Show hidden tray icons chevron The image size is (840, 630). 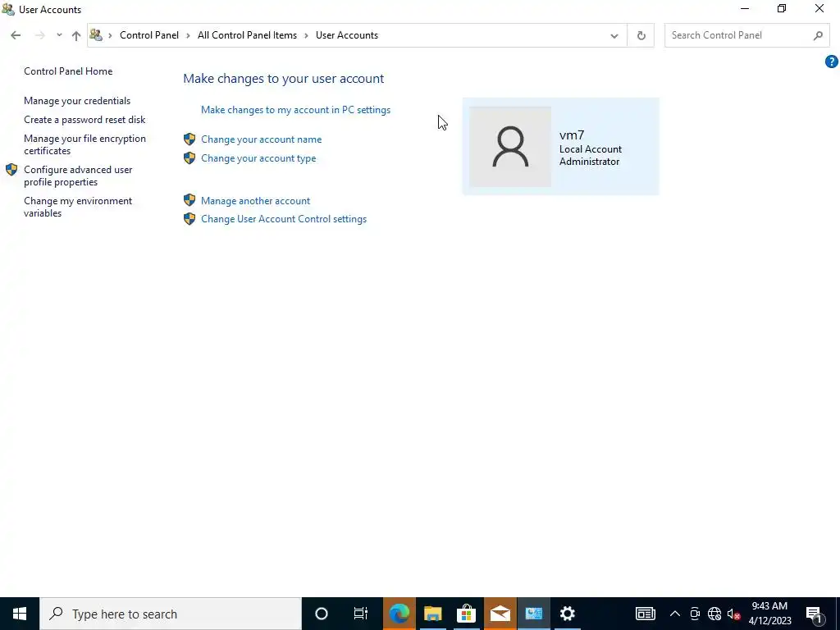(675, 614)
